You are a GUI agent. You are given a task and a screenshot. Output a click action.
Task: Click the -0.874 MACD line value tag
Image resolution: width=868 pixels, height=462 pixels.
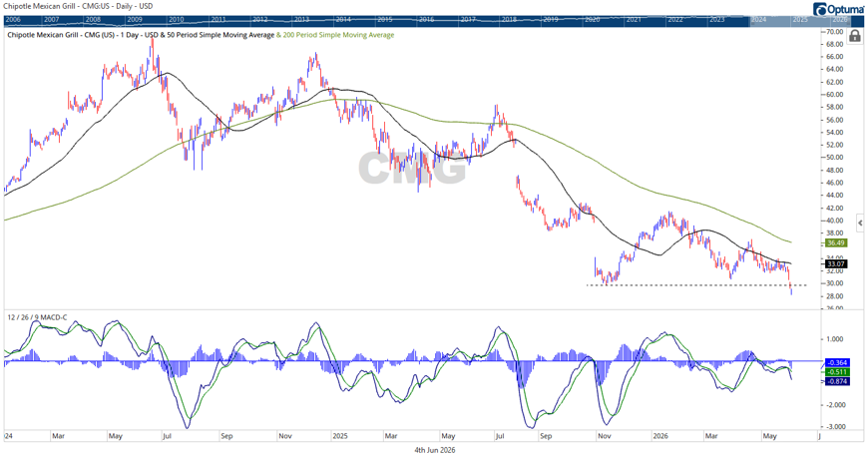(837, 382)
